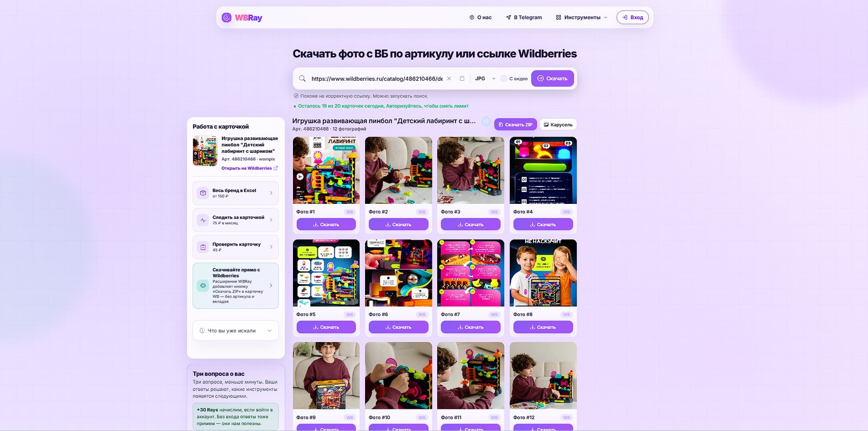Enable the С видео checkbox
Screen dimensions: 868x431
503,79
